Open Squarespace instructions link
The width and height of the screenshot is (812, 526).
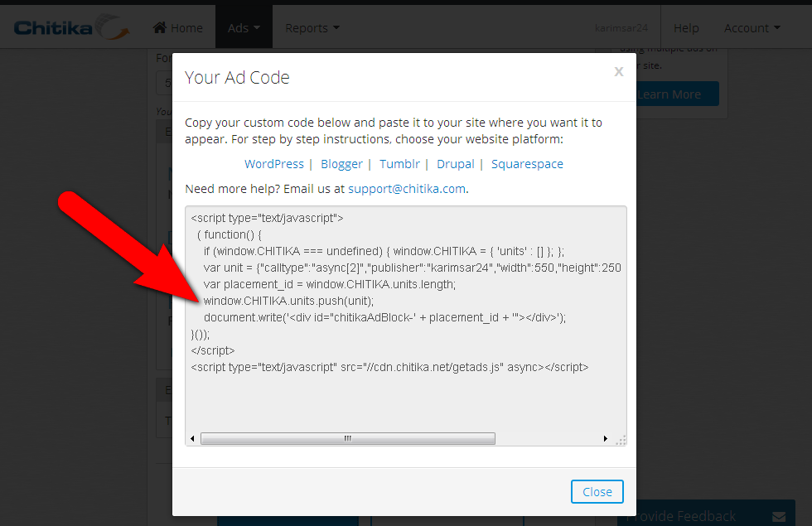[527, 164]
